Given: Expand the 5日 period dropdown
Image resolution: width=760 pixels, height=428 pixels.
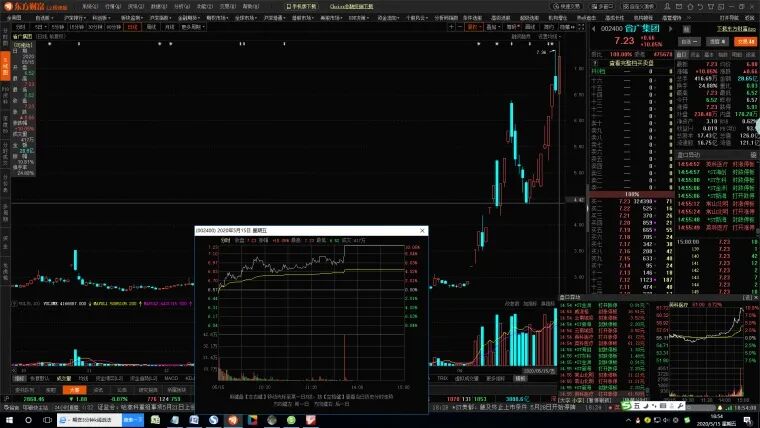Looking at the screenshot, I should 40,27.
